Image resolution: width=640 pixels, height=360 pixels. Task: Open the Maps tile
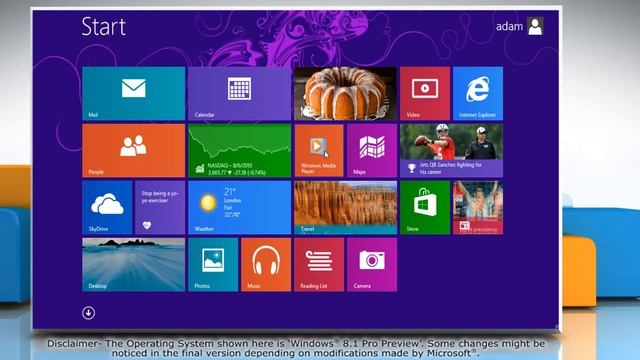click(x=372, y=151)
